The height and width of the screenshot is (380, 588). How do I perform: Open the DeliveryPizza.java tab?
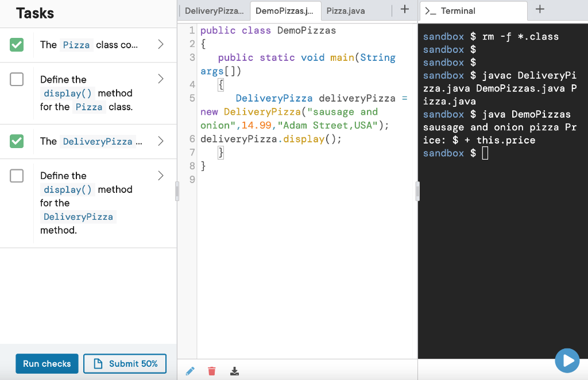[214, 10]
